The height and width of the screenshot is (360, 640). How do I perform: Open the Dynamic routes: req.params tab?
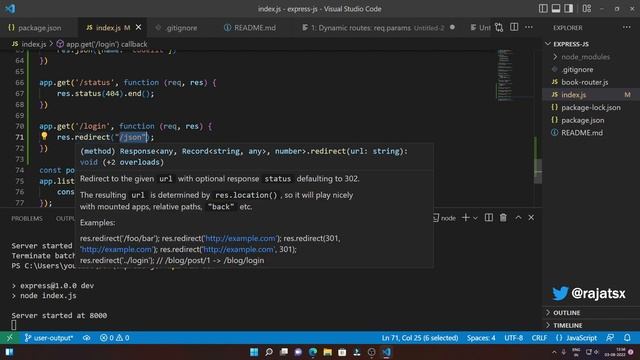click(x=378, y=28)
